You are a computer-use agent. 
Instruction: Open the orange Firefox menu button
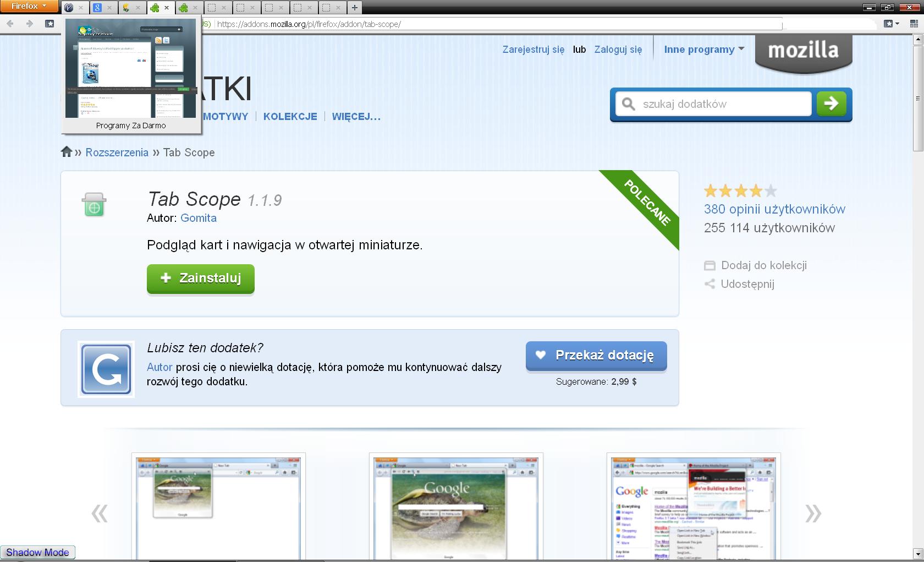coord(29,6)
